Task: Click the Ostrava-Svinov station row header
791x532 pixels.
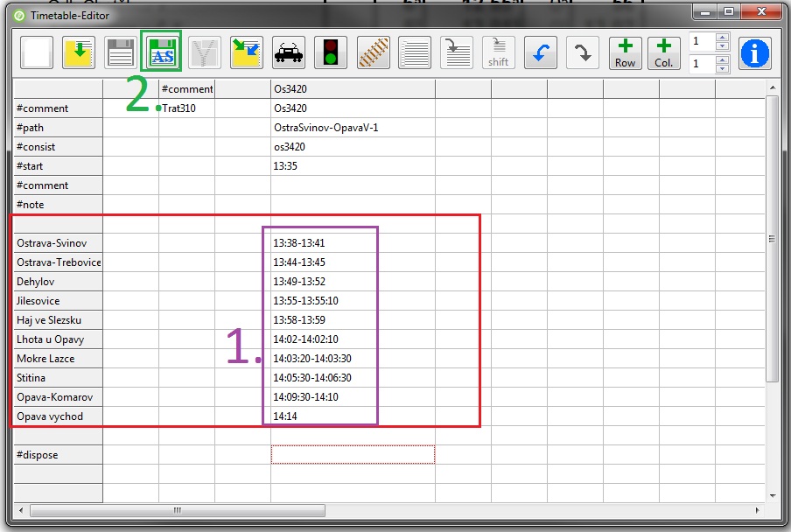Action: pos(58,243)
